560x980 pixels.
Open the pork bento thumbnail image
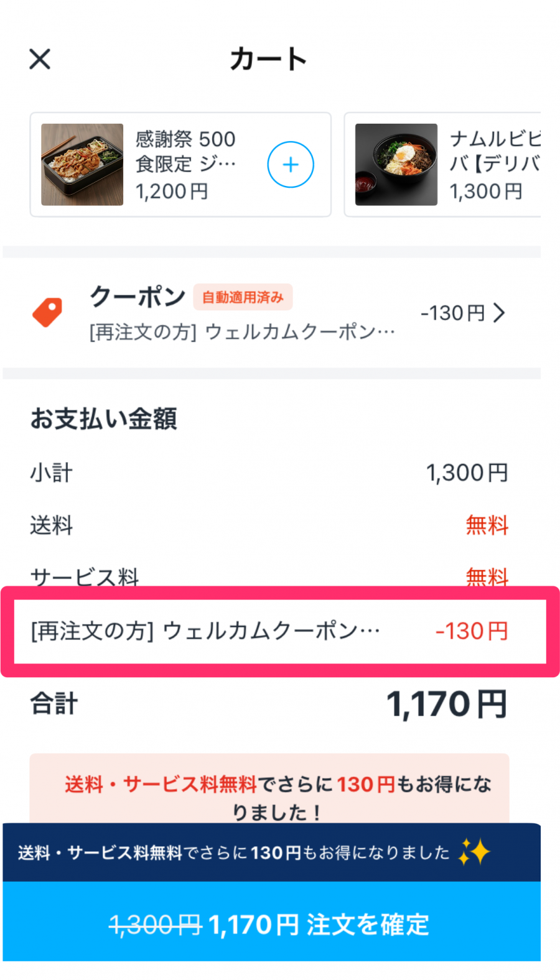[82, 165]
